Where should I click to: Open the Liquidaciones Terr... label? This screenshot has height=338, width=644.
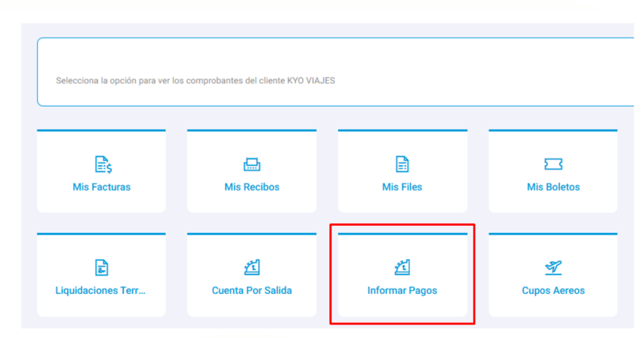[x=101, y=291]
